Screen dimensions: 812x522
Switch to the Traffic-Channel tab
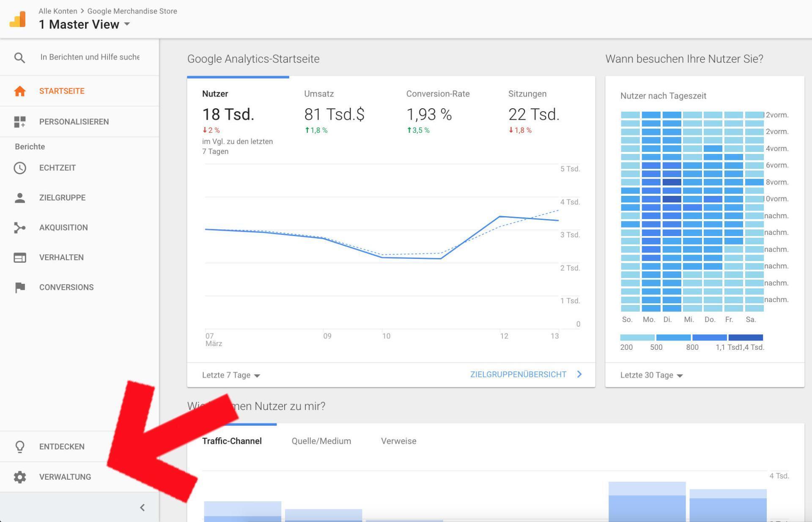(232, 441)
